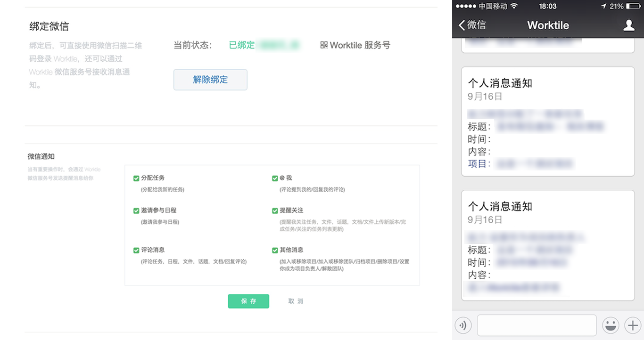Toggle the 邀请参与日程 checkbox
Screen dimensions: 644x340
(x=136, y=211)
